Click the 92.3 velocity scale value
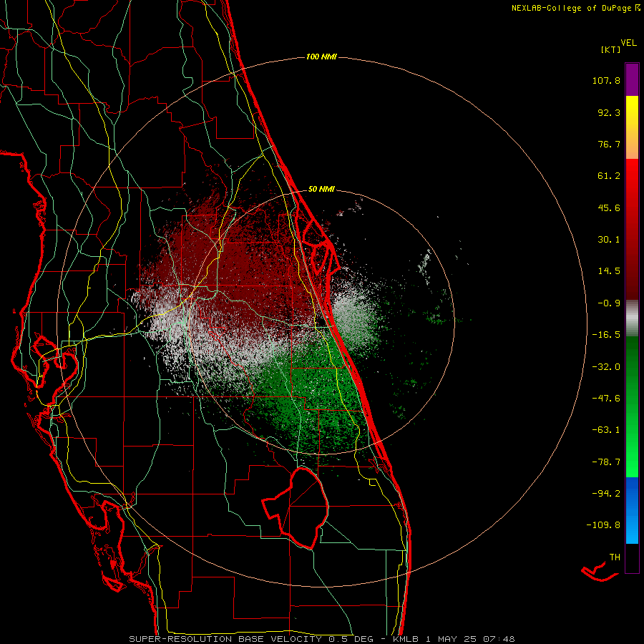 pos(609,112)
